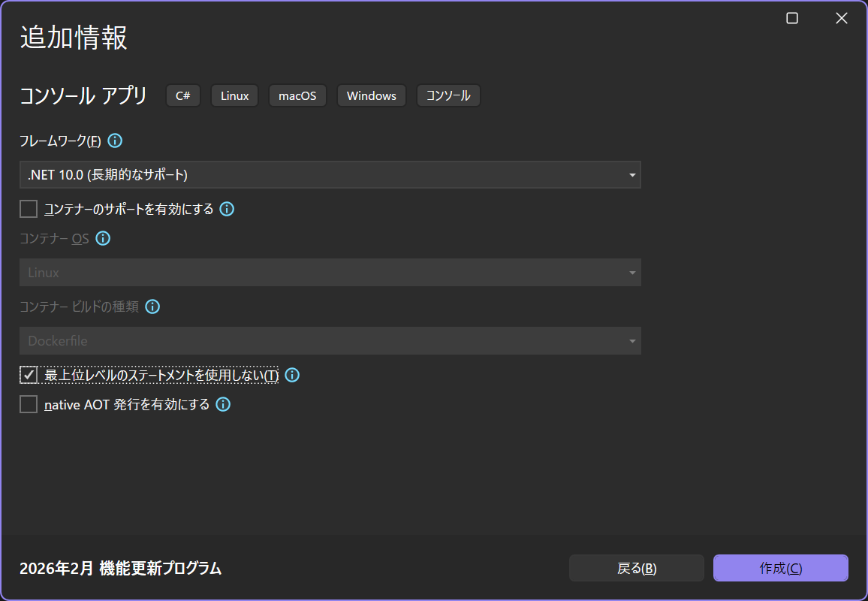
Task: Open the Dockerfile build type dropdown
Action: [x=330, y=340]
